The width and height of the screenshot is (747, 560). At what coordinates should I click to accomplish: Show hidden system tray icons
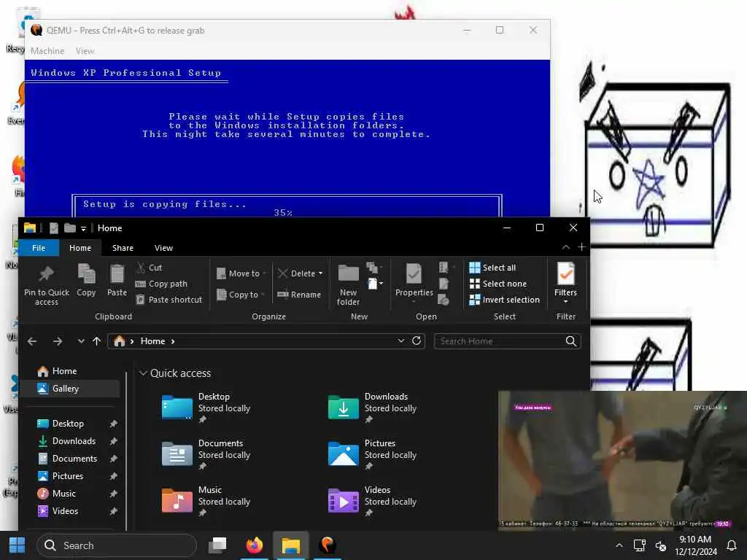click(619, 545)
